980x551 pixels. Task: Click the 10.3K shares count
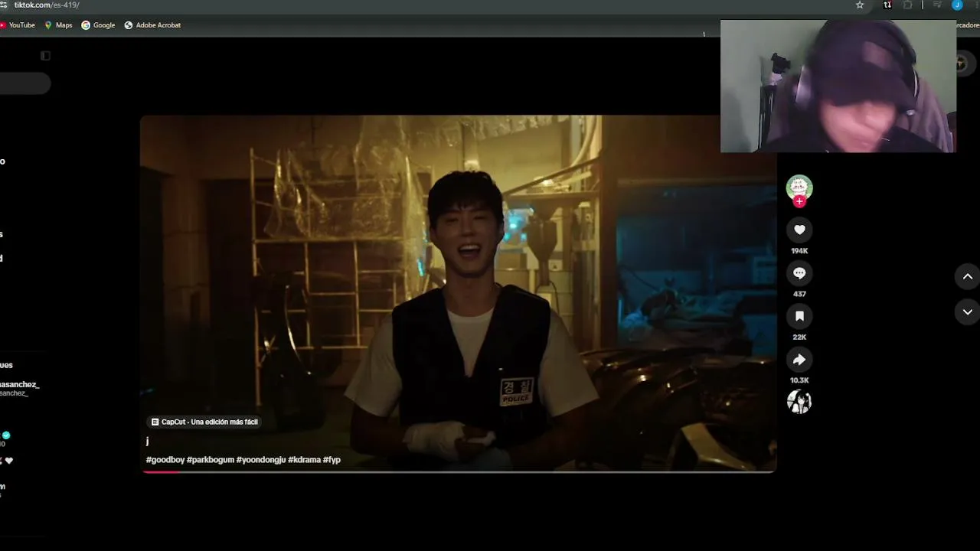pos(799,380)
